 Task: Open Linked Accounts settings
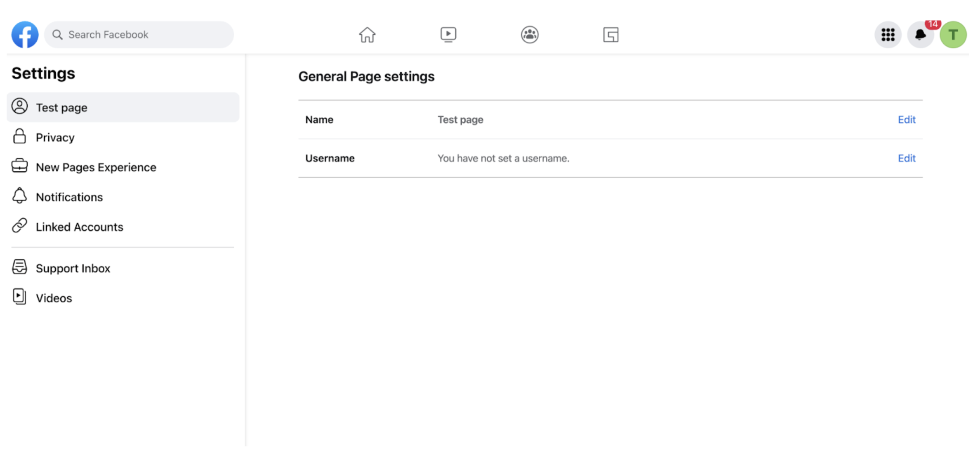tap(79, 227)
